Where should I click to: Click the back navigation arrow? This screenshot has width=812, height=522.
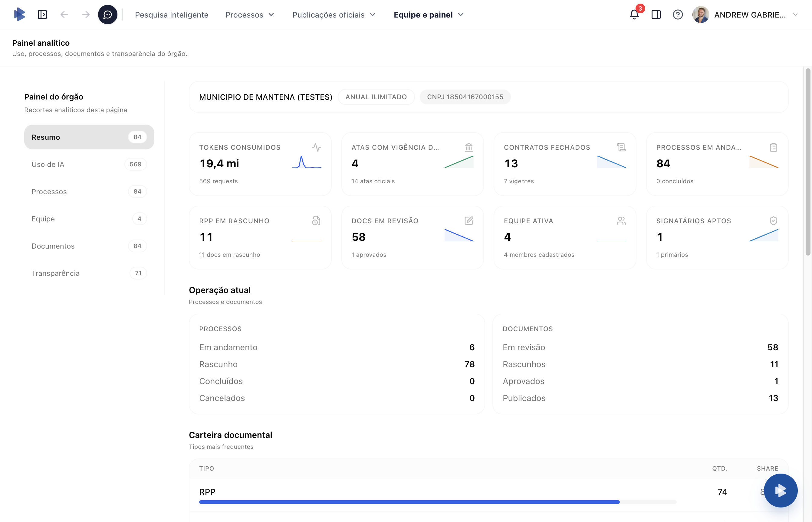coord(64,15)
